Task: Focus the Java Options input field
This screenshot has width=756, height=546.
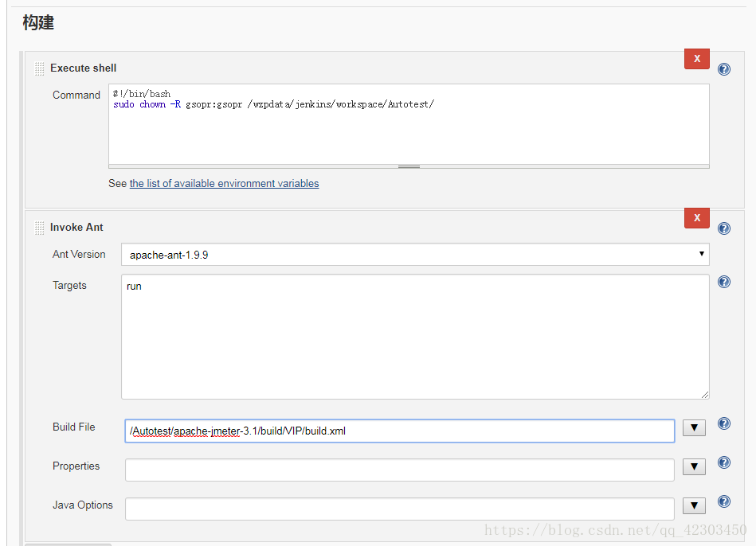Action: coord(400,509)
